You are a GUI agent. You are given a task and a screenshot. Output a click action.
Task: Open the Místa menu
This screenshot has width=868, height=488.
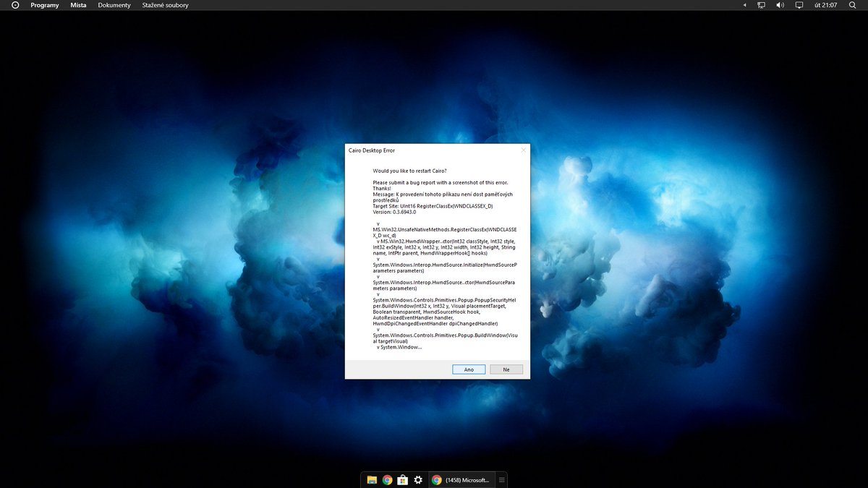point(78,5)
